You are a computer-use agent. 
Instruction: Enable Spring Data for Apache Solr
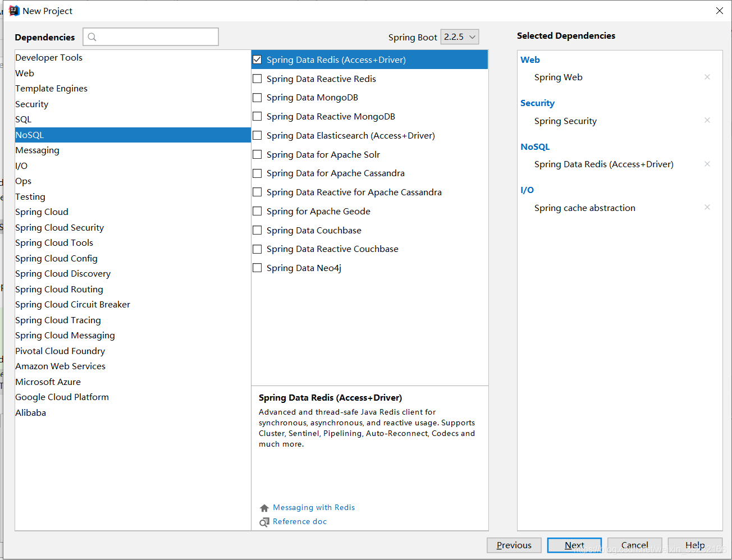(x=257, y=154)
